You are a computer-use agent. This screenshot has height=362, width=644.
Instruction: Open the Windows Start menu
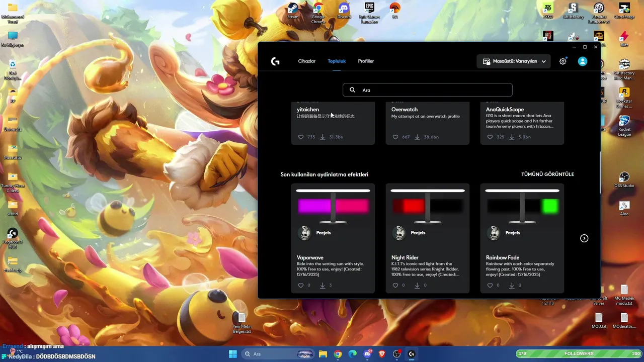click(233, 354)
